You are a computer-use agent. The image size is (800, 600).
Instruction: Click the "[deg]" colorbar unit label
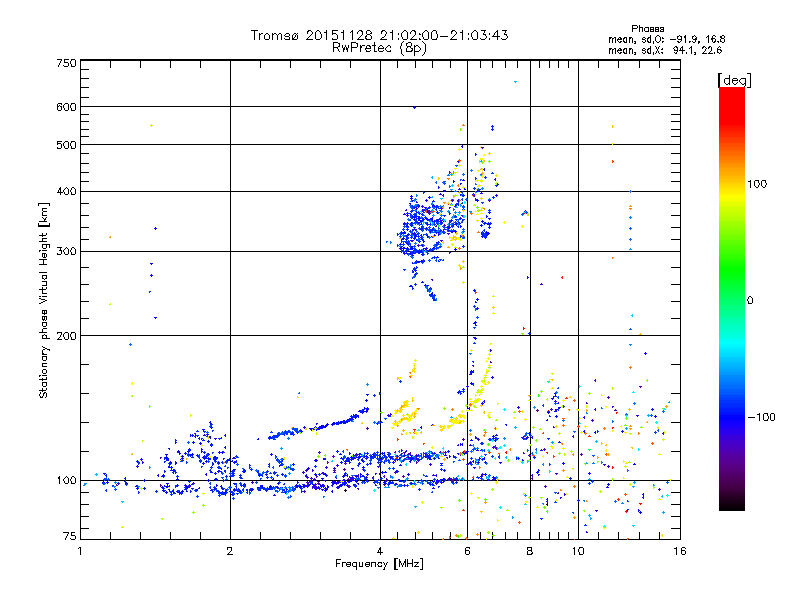tap(734, 80)
